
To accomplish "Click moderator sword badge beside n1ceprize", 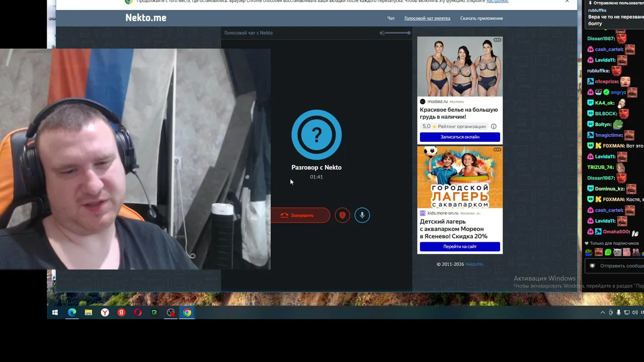I will click(x=590, y=81).
